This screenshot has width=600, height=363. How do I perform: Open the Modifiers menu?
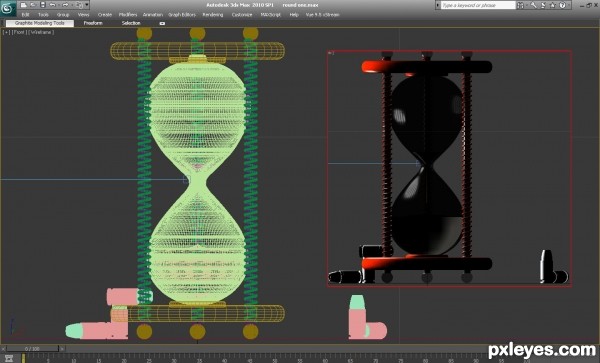click(128, 15)
